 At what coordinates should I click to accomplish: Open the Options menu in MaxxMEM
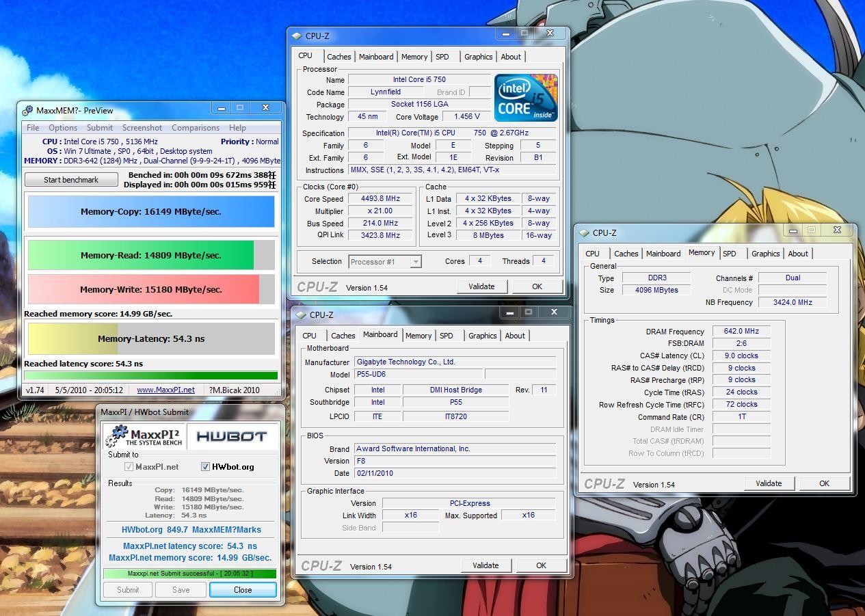coord(63,128)
